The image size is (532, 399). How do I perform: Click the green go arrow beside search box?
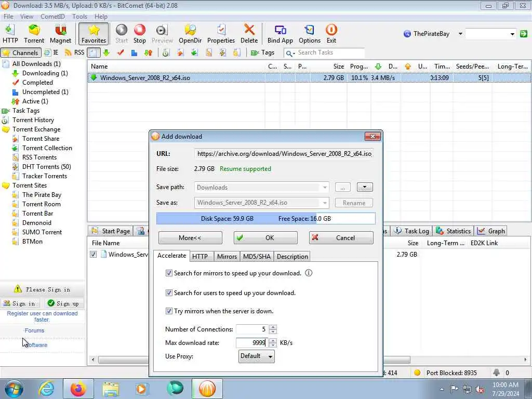(524, 34)
